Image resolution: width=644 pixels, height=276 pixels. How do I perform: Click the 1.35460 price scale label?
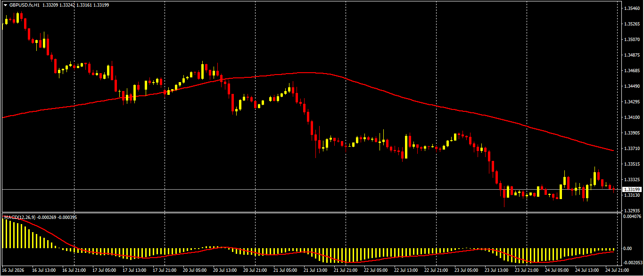click(x=632, y=8)
